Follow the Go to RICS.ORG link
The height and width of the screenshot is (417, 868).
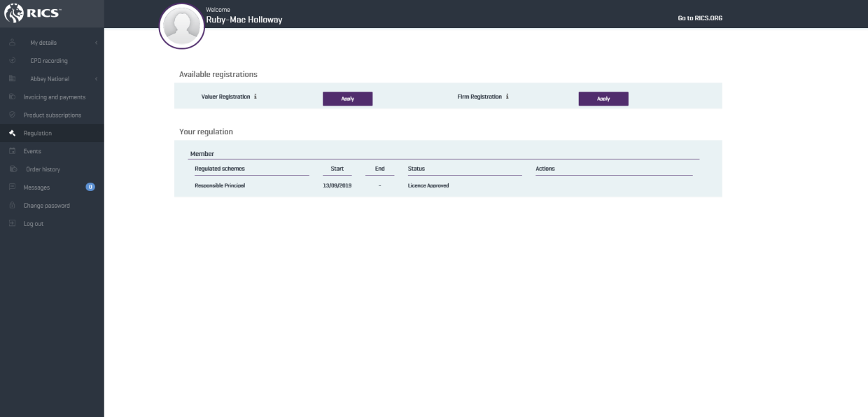[699, 18]
